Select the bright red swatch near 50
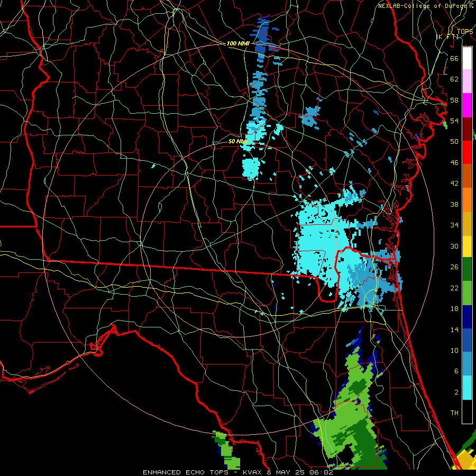 [x=467, y=152]
